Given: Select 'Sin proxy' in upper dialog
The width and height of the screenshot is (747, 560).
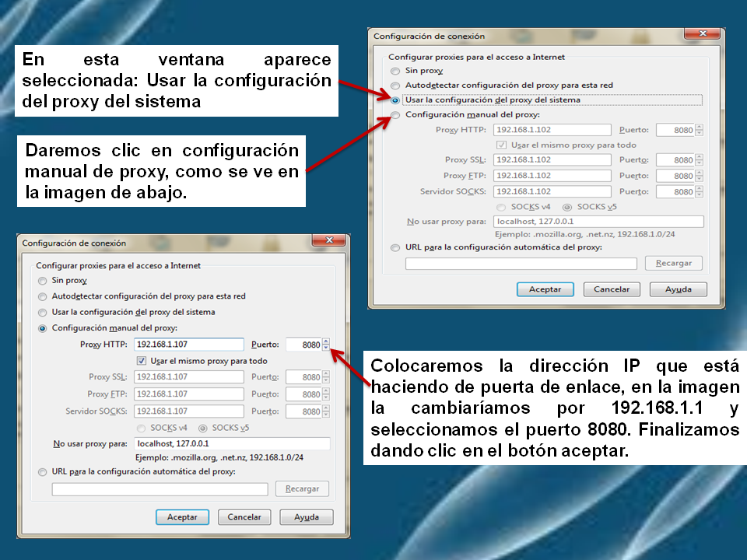Looking at the screenshot, I should 395,71.
